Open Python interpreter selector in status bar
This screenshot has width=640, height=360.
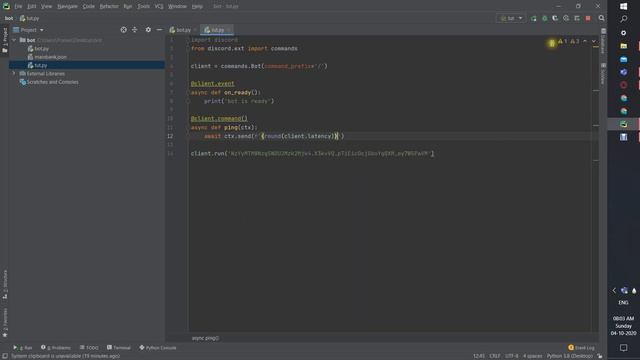click(569, 356)
